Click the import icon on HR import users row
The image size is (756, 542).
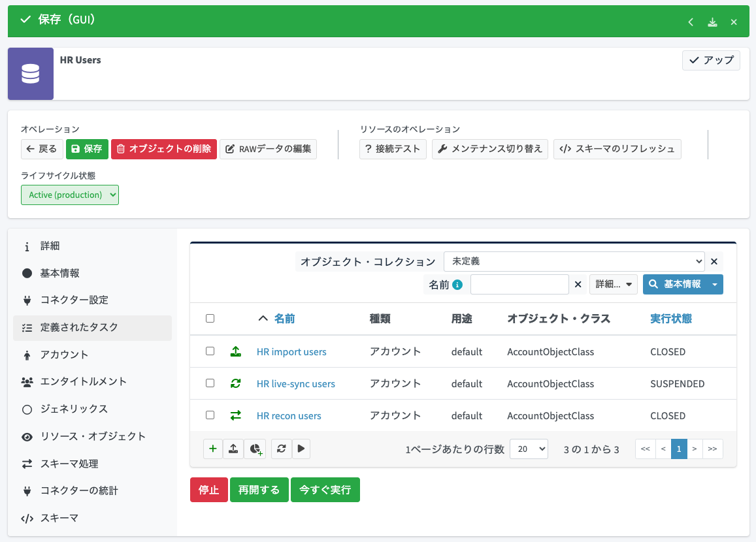point(235,352)
